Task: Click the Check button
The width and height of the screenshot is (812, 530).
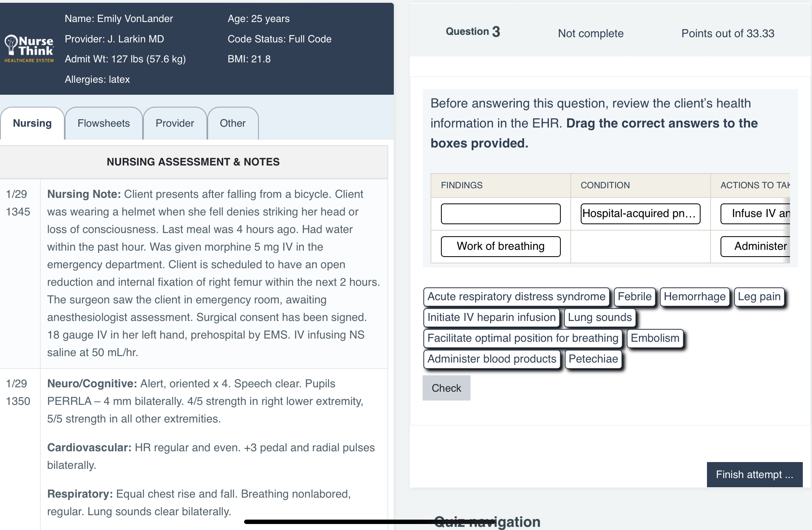Action: pyautogui.click(x=446, y=388)
